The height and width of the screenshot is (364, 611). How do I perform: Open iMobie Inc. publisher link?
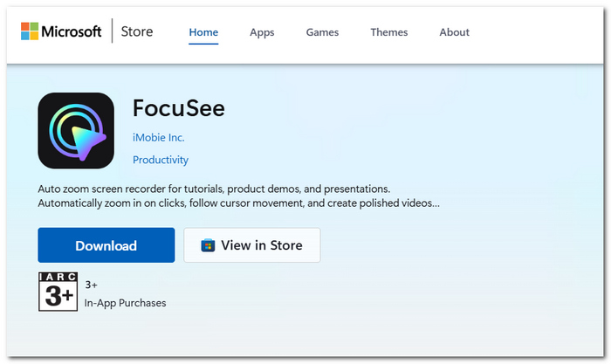(x=159, y=138)
